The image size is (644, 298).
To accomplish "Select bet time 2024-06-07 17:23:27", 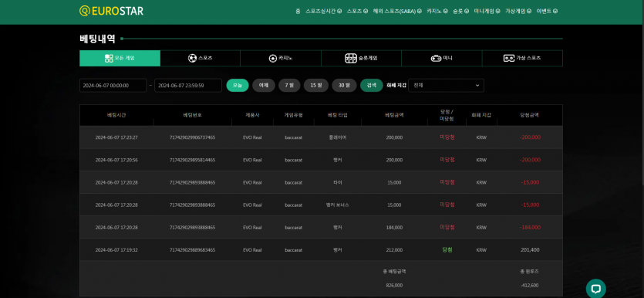I will 116,137.
